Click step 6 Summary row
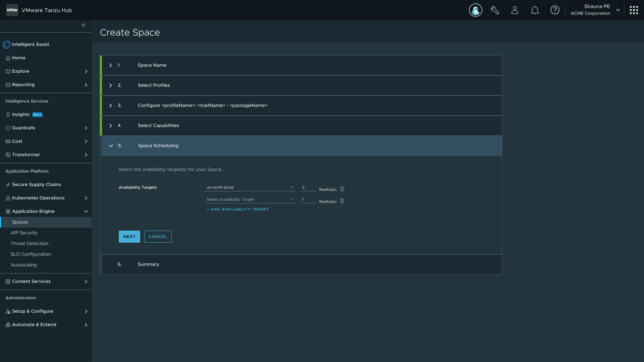644x362 pixels. click(301, 264)
